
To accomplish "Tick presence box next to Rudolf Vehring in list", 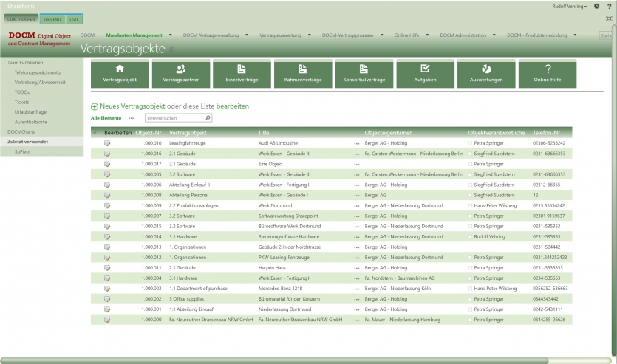I will tap(470, 237).
